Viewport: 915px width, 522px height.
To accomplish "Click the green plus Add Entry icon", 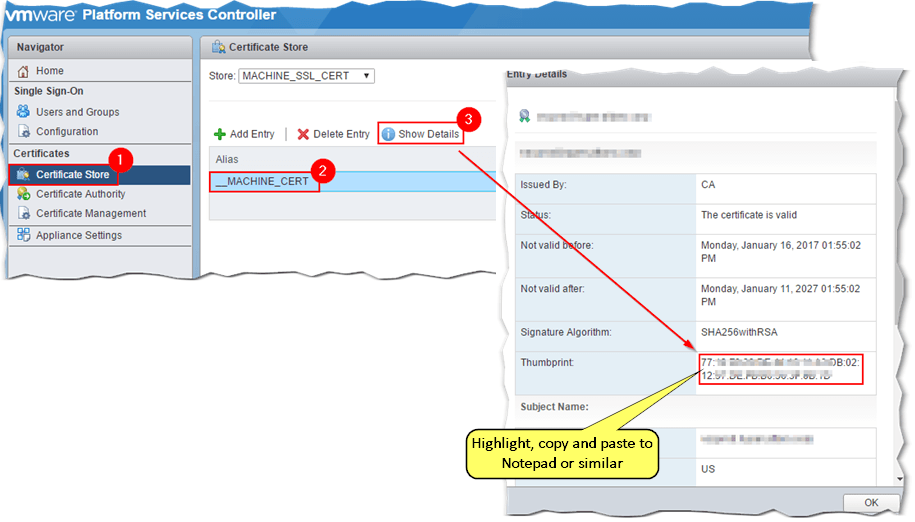I will click(219, 134).
